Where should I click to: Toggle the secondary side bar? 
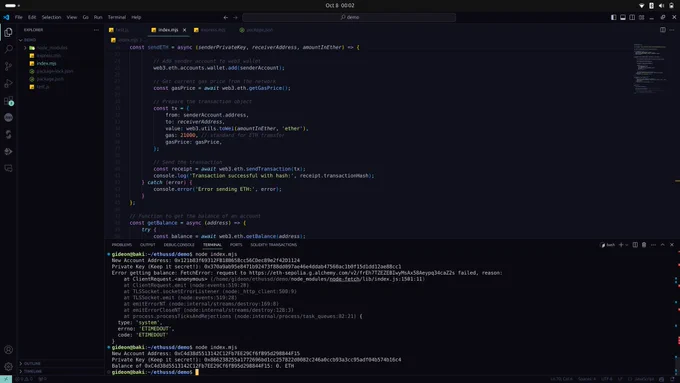pos(632,17)
